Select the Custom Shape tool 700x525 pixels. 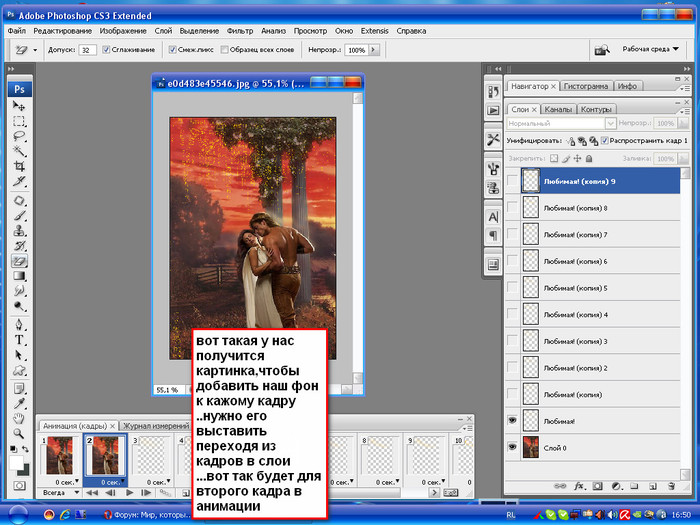point(19,371)
